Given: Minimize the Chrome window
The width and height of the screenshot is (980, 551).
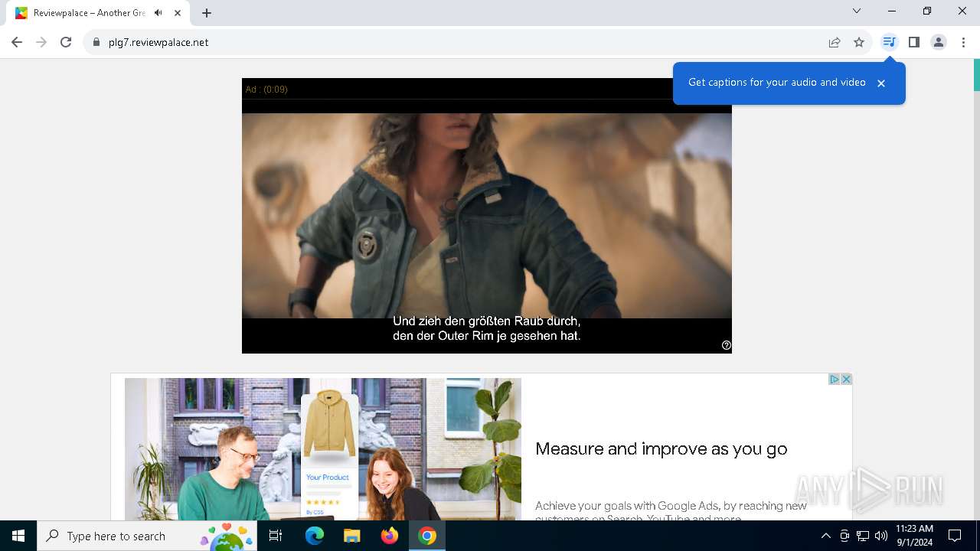Looking at the screenshot, I should 892,11.
